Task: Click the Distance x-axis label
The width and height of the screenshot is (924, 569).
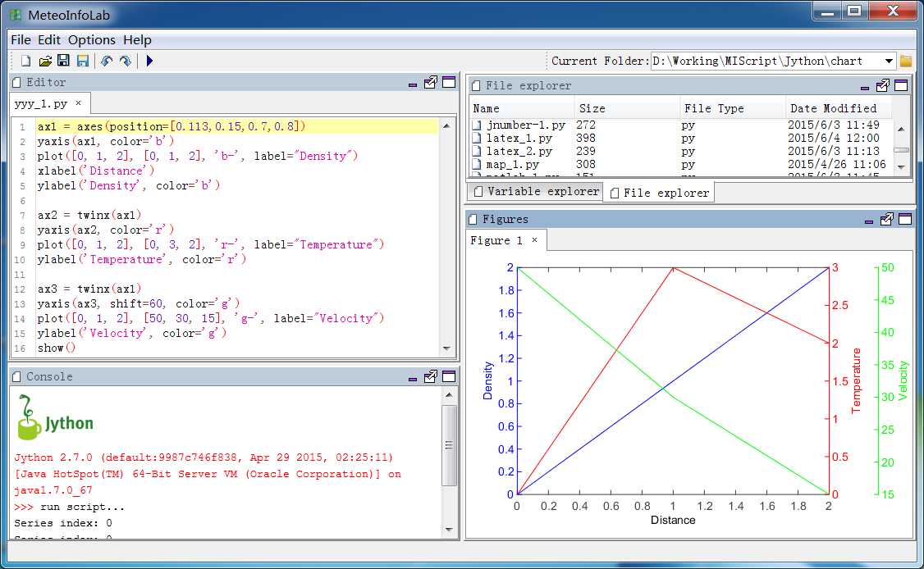Action: [673, 520]
